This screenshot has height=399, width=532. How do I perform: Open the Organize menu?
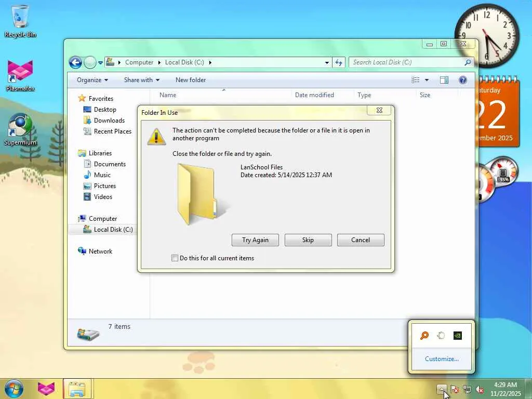(x=92, y=80)
